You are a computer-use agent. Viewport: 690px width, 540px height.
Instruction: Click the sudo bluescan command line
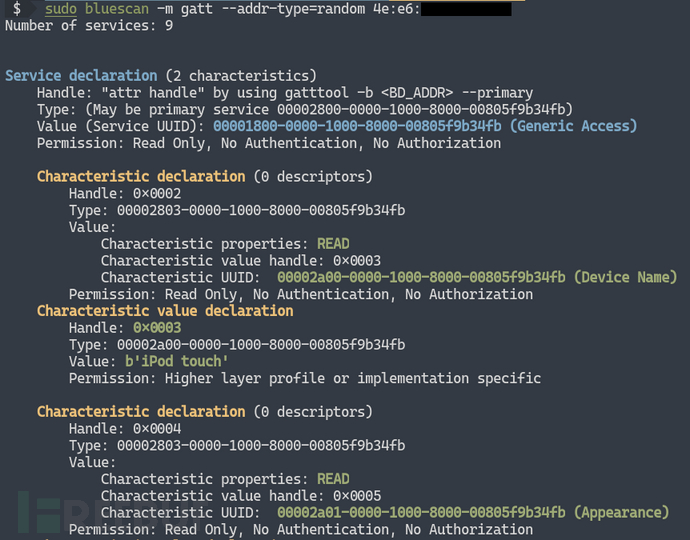pos(278,9)
